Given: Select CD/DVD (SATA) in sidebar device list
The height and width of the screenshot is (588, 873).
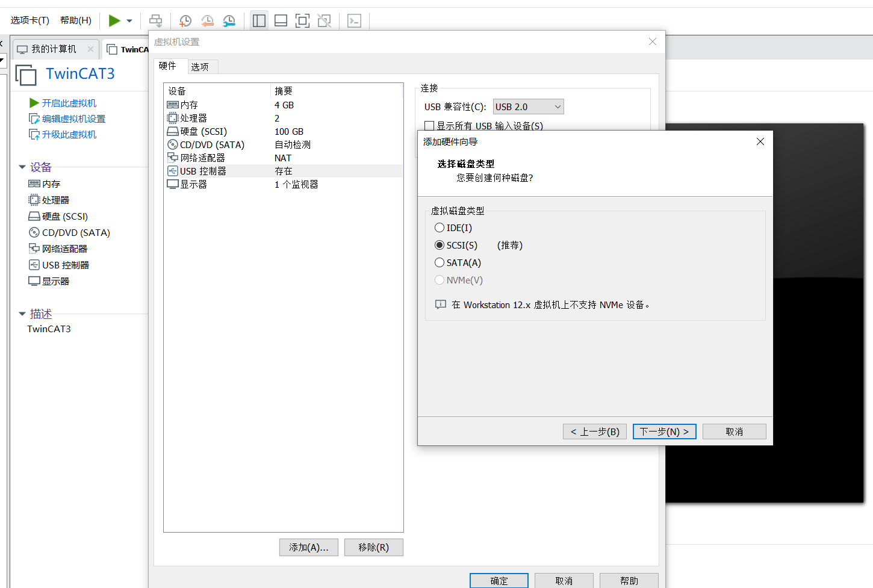Looking at the screenshot, I should 69,232.
